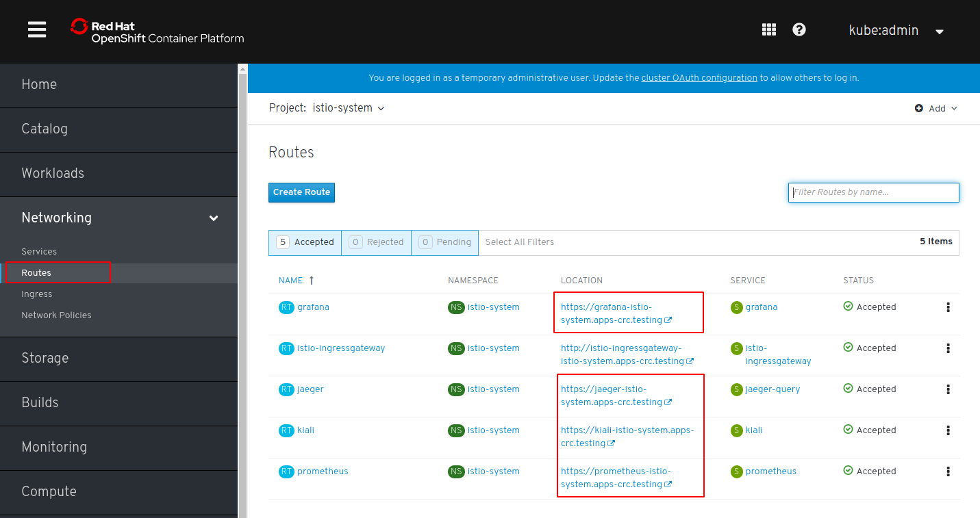Click the RT badge beside prometheus

[286, 471]
